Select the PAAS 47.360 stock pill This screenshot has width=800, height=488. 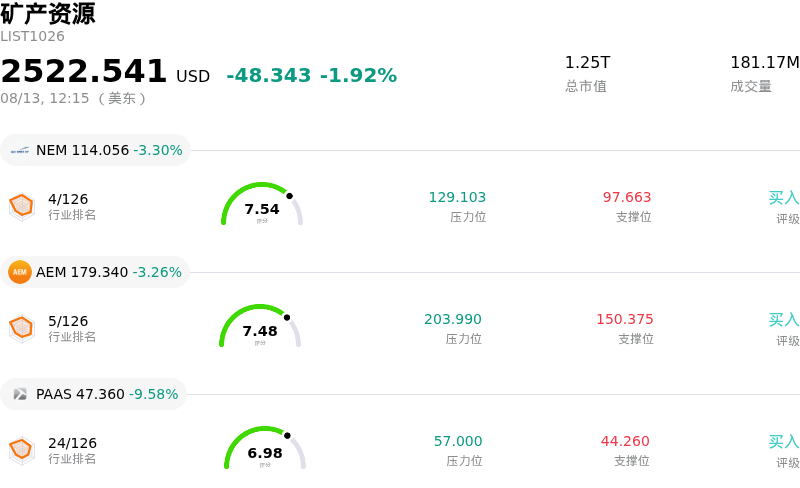click(x=93, y=394)
